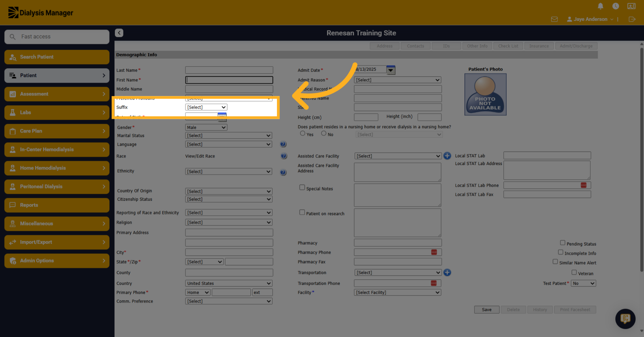Open the mail envelope icon
644x337 pixels.
coord(554,19)
